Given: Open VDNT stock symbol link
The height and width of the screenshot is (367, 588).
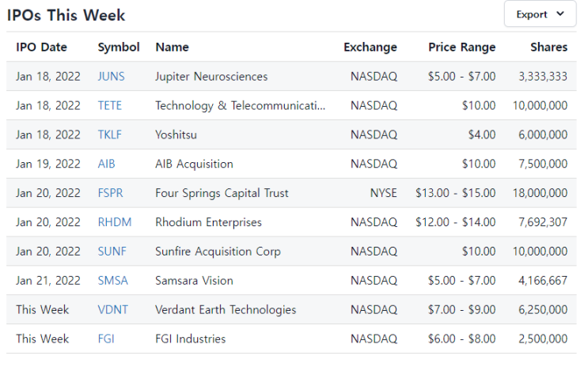Looking at the screenshot, I should pyautogui.click(x=112, y=310).
